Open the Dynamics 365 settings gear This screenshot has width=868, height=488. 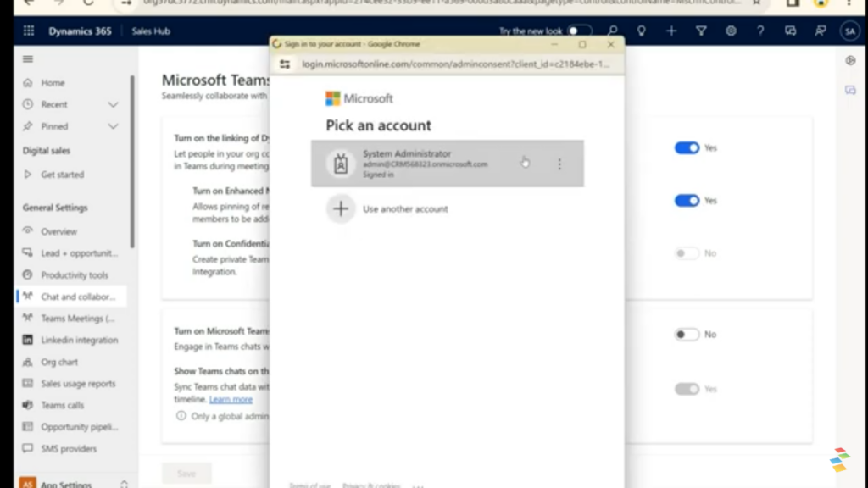(x=731, y=30)
